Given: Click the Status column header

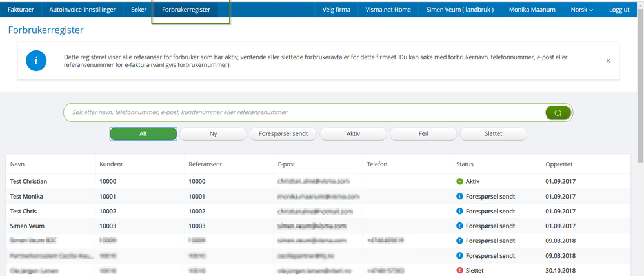Looking at the screenshot, I should pos(465,164).
